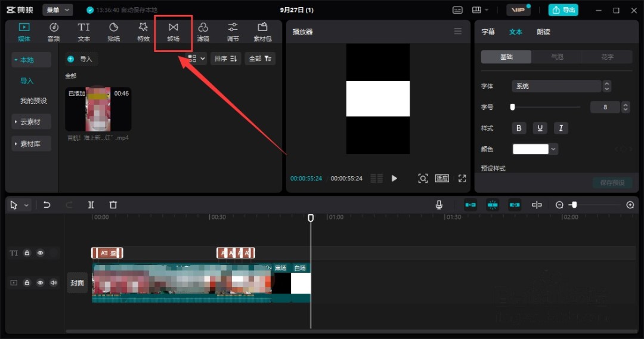Click the 导出 export button
644x339 pixels.
tap(563, 10)
